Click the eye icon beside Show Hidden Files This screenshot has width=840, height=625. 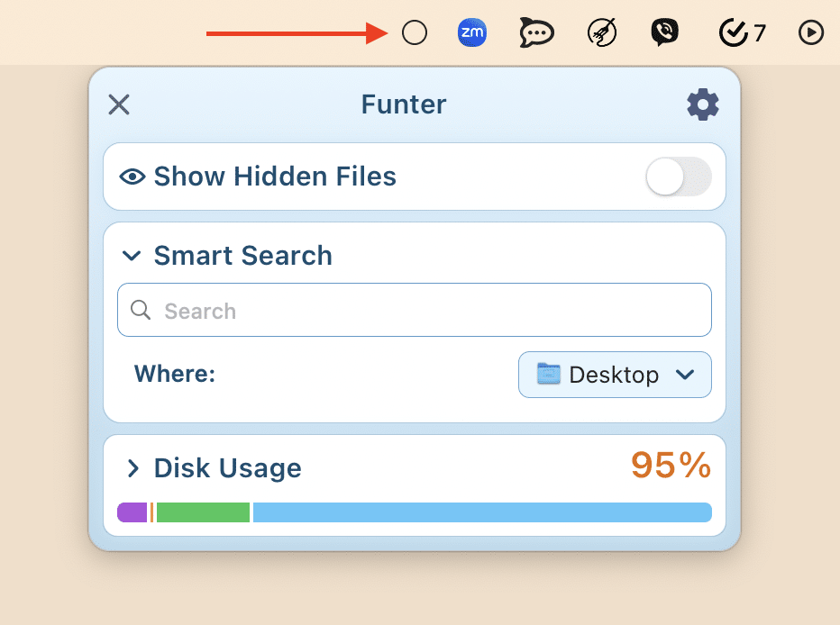[132, 177]
